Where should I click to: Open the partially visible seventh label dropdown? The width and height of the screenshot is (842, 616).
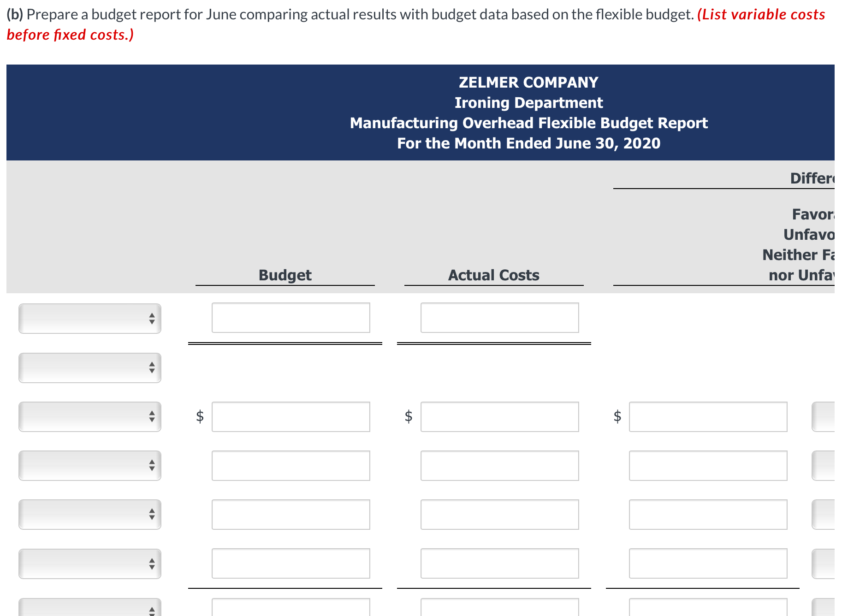[x=90, y=607]
